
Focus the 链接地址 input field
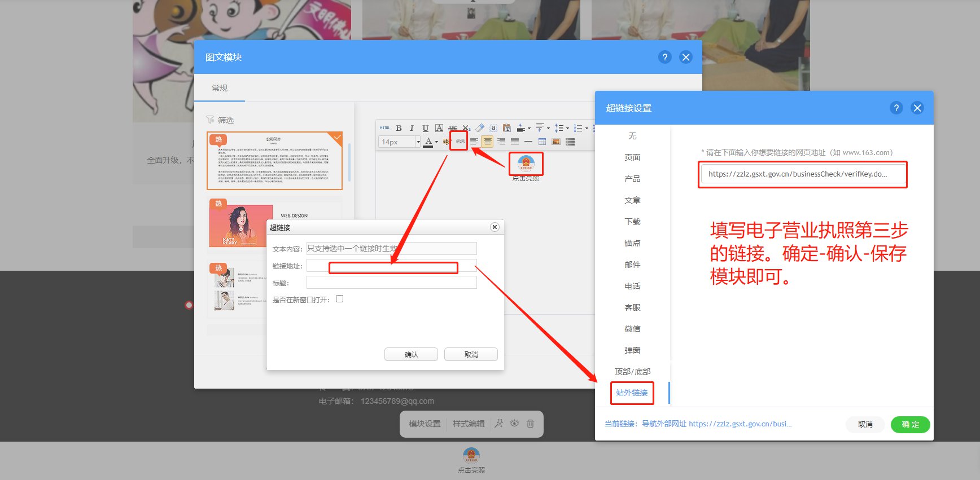pos(392,266)
